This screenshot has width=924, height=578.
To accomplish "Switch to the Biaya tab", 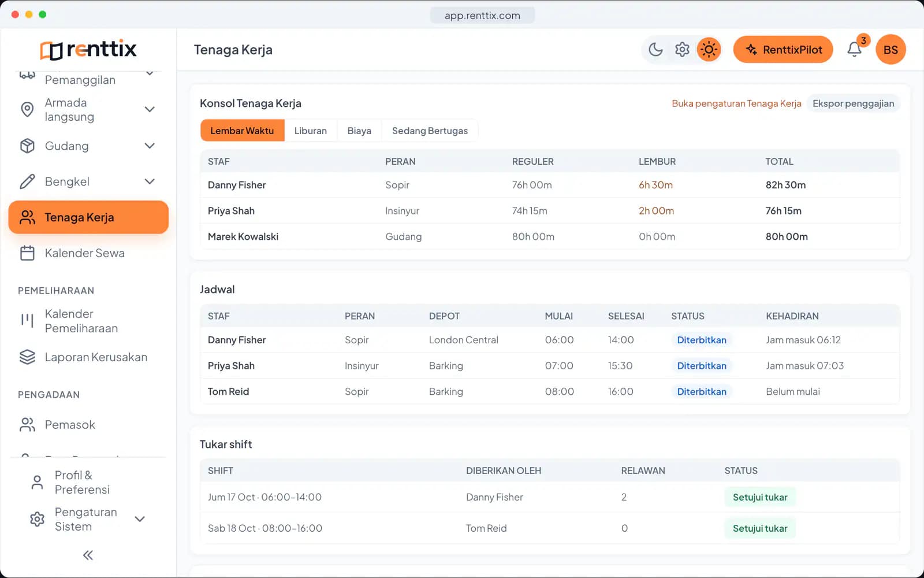I will coord(359,131).
